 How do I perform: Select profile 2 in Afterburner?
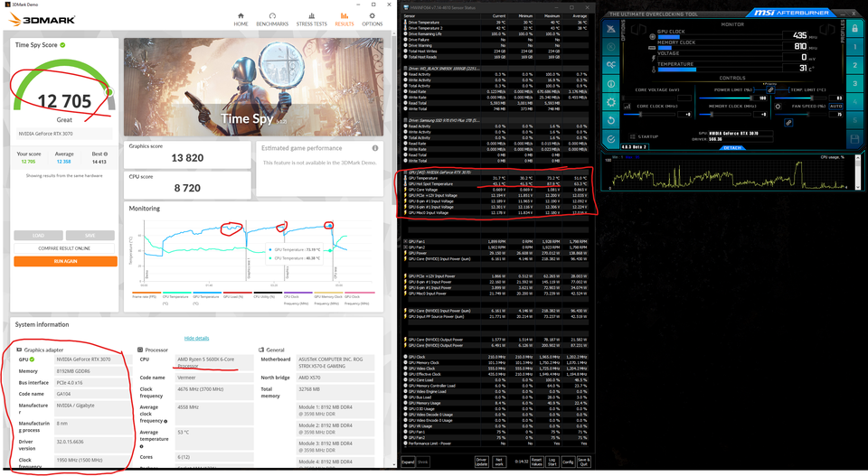(x=854, y=65)
